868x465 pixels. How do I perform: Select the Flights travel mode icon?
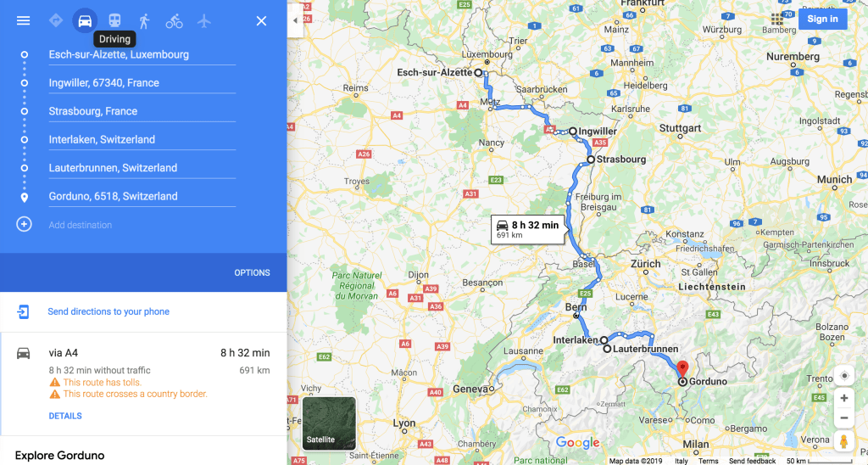point(204,21)
